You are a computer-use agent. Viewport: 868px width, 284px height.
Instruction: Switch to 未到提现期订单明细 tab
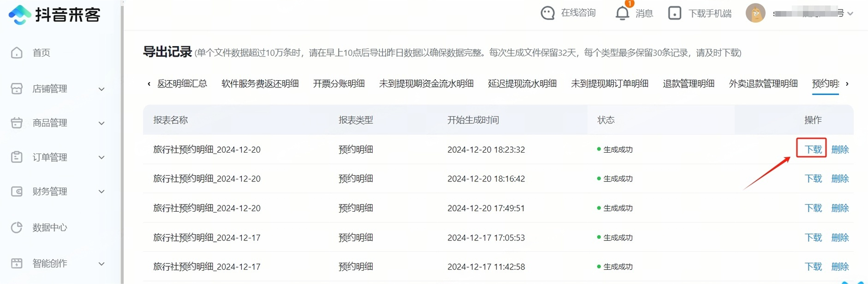click(610, 83)
